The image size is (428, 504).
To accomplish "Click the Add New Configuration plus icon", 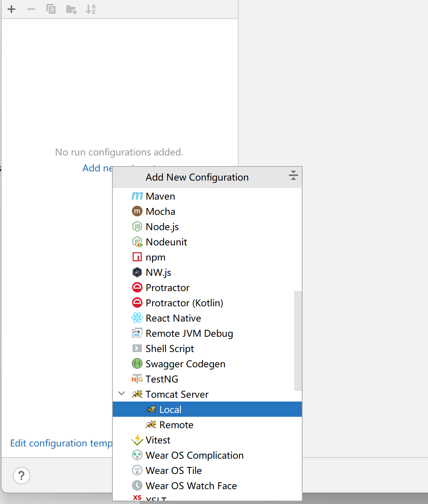I will [x=11, y=9].
